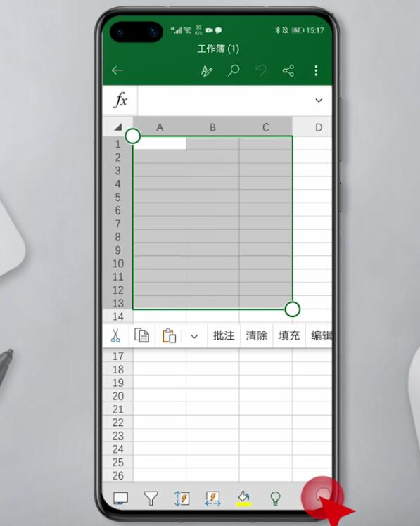This screenshot has height=526, width=420.
Task: Select row header 13
Action: pyautogui.click(x=118, y=303)
